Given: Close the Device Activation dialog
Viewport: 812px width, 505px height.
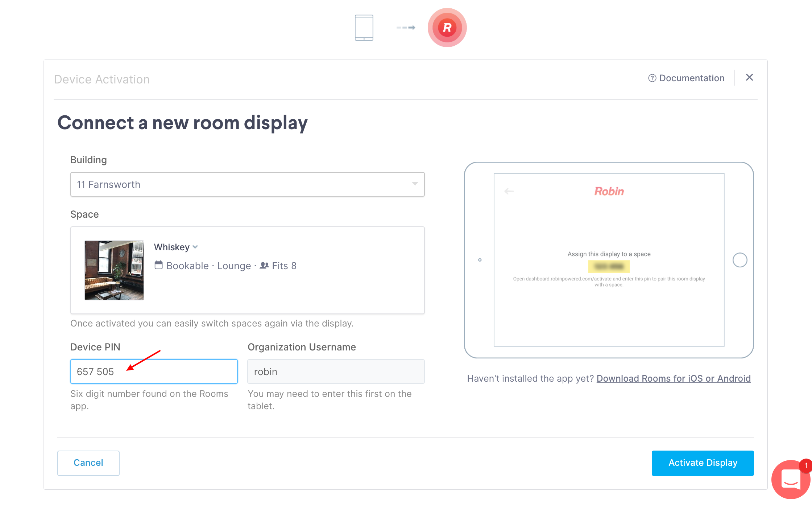Looking at the screenshot, I should click(749, 77).
